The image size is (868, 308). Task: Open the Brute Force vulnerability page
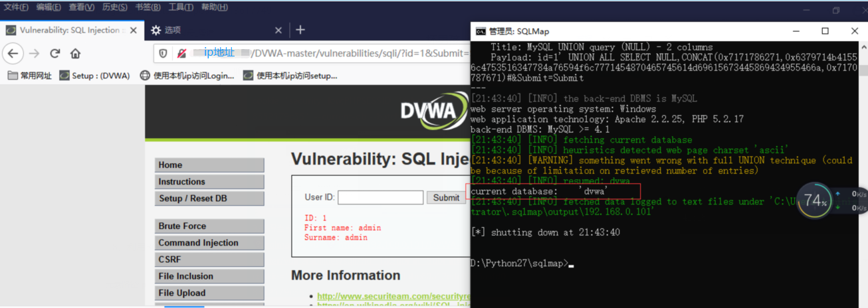[209, 226]
